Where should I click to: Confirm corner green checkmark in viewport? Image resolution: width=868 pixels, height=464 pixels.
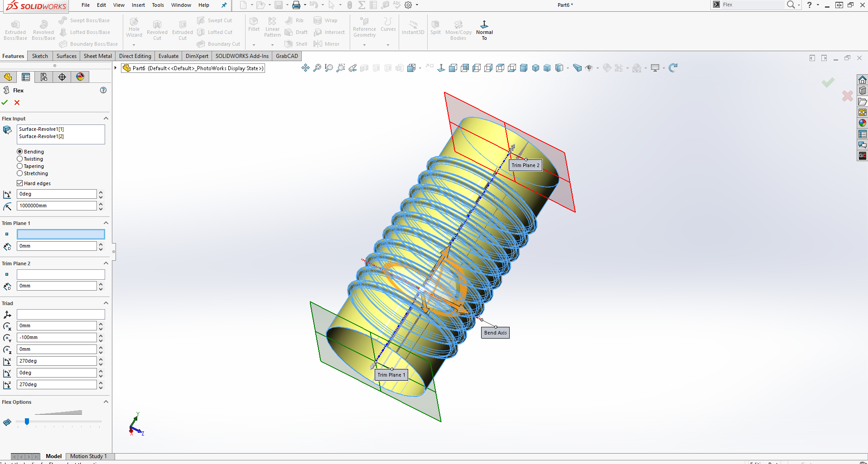[x=828, y=82]
